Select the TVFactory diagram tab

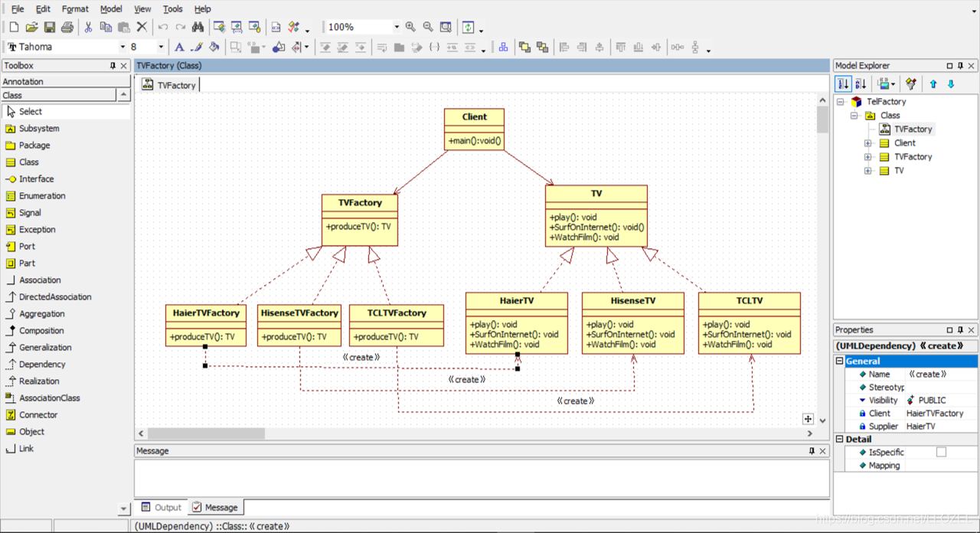pyautogui.click(x=169, y=85)
